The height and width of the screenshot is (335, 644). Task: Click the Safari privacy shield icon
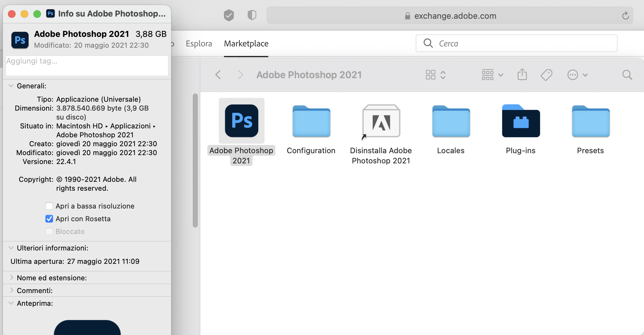252,15
